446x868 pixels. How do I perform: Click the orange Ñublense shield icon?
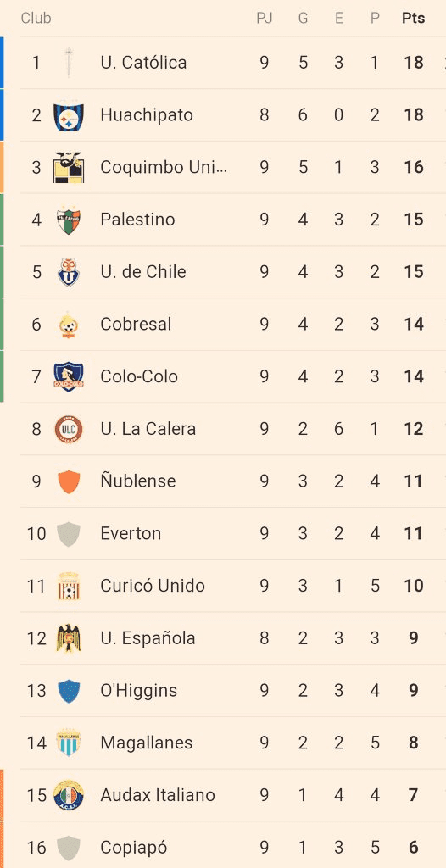click(69, 481)
